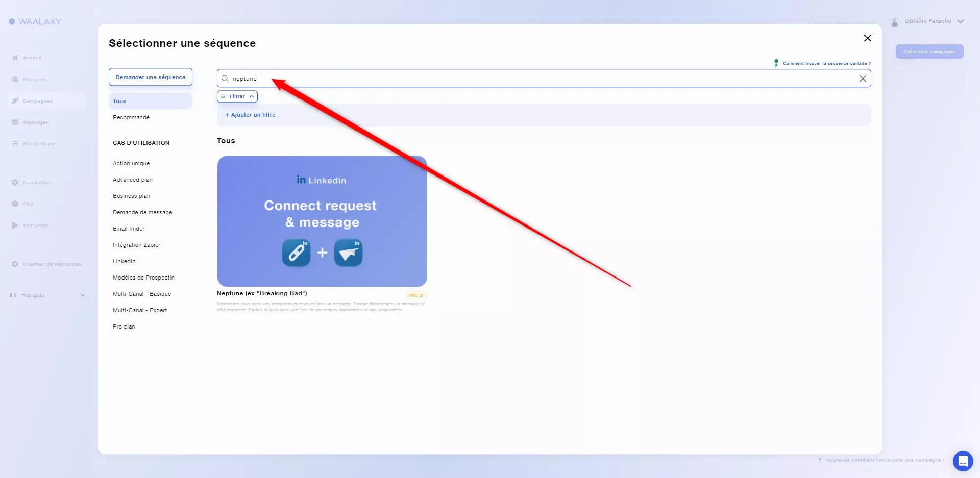The height and width of the screenshot is (478, 980).
Task: Open Créateur de séquences gear icon
Action: click(15, 264)
